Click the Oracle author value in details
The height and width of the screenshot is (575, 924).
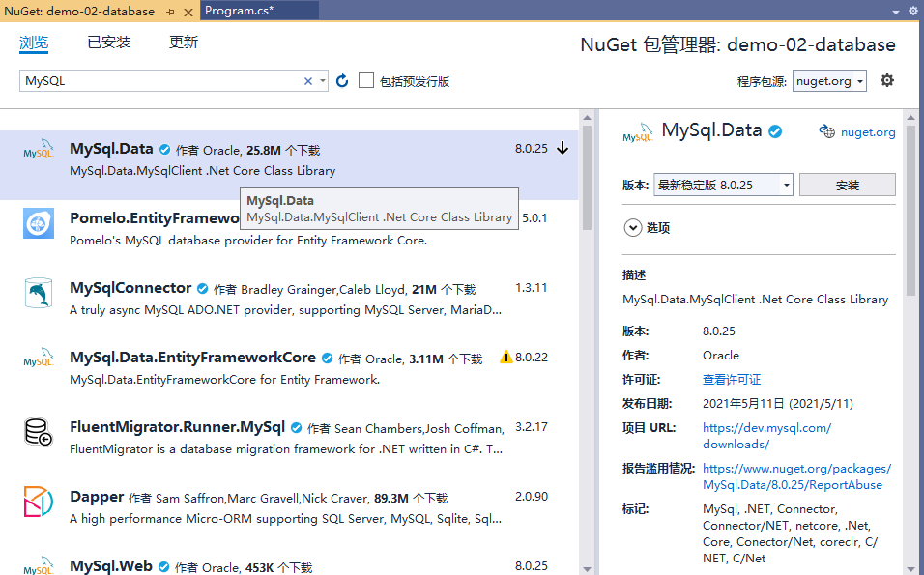tap(721, 356)
